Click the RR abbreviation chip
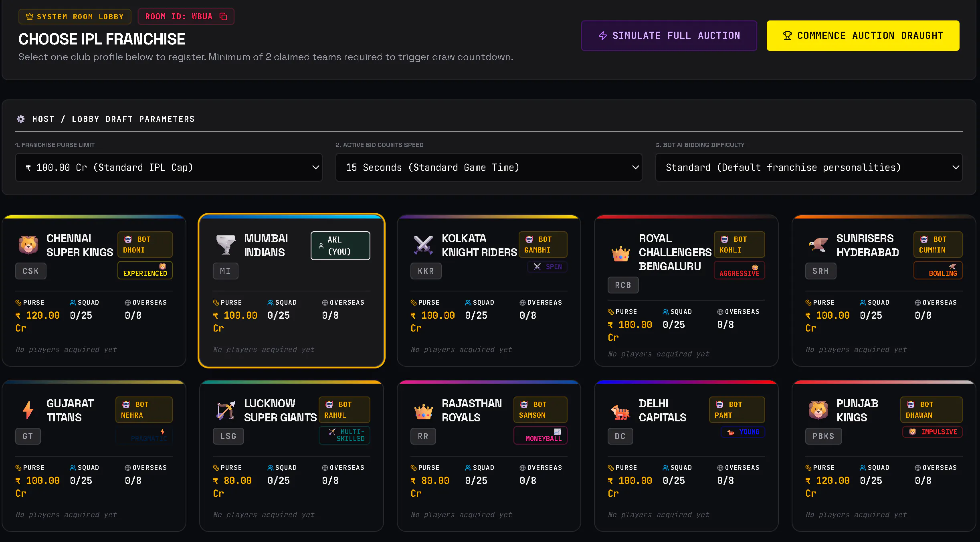The image size is (980, 542). click(x=423, y=436)
